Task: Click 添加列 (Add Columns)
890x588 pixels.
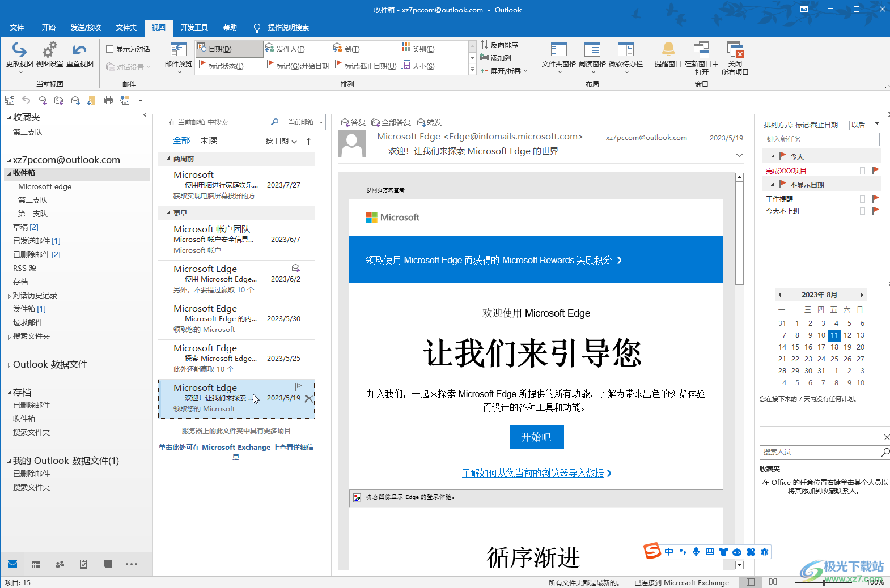Action: [496, 58]
